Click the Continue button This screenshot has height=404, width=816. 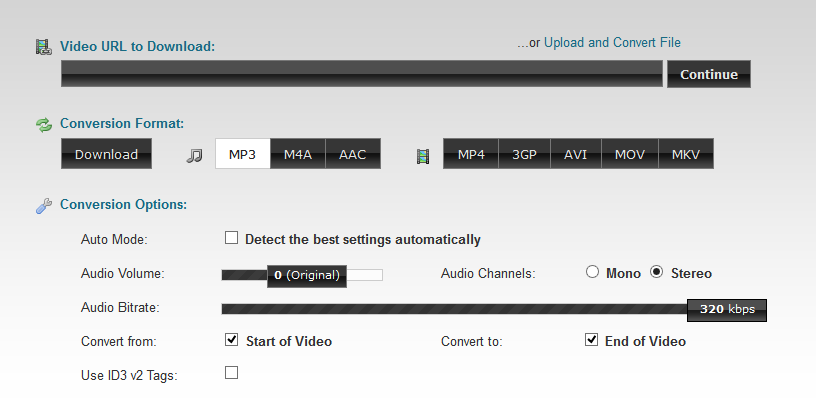709,74
